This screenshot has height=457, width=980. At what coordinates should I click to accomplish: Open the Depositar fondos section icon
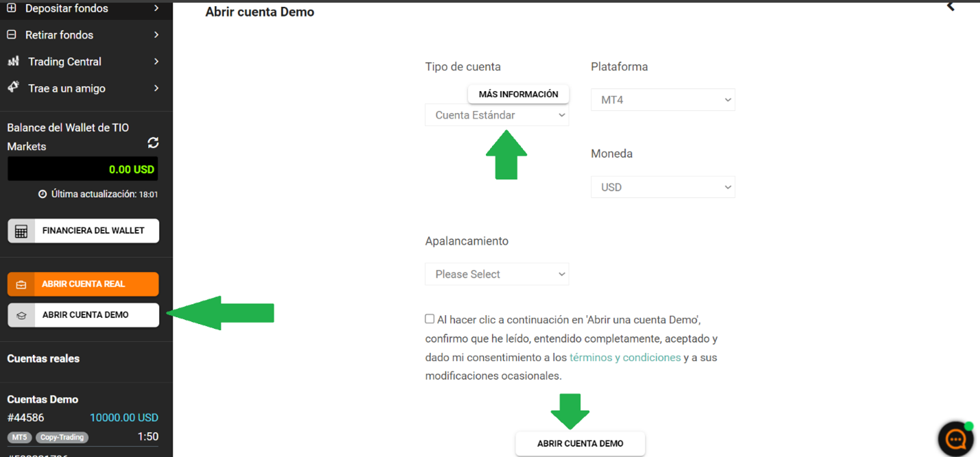[x=12, y=8]
